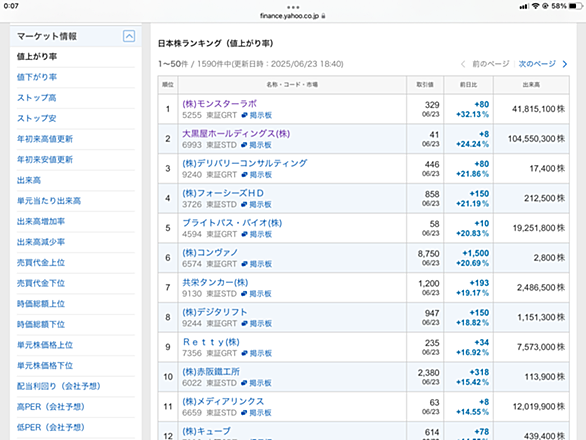586x440 pixels.
Task: Open (株)赤阪鐵工所 stock page
Action: pyautogui.click(x=211, y=372)
